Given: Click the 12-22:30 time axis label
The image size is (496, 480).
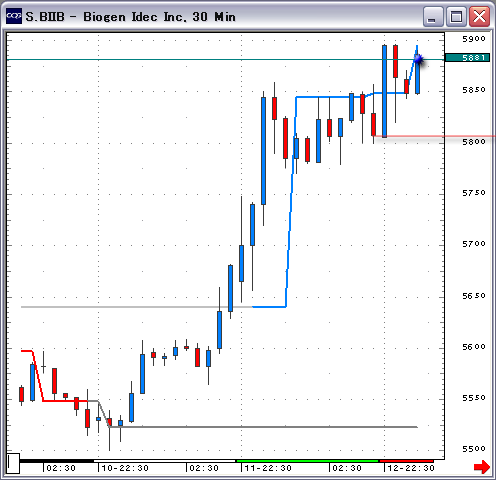Looking at the screenshot, I should 411,468.
